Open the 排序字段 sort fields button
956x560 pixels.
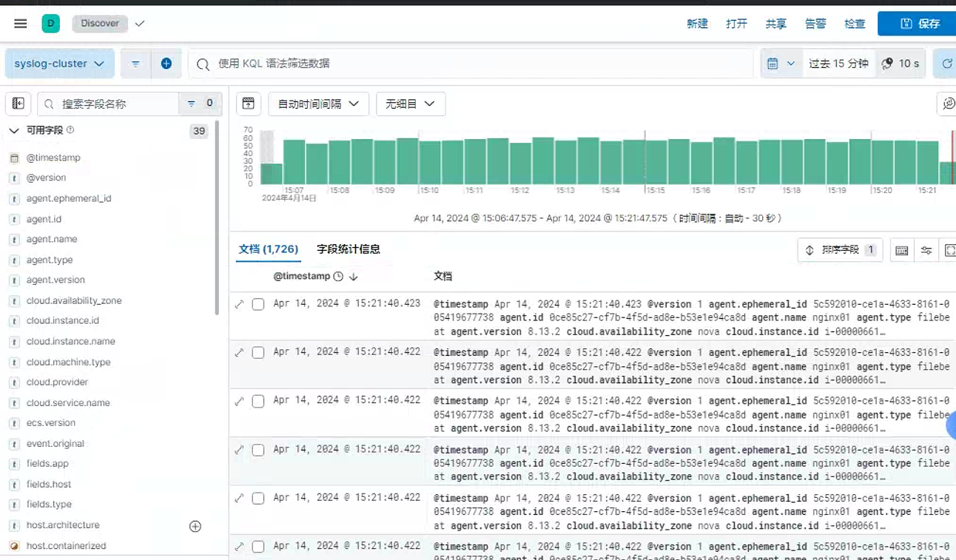tap(840, 250)
